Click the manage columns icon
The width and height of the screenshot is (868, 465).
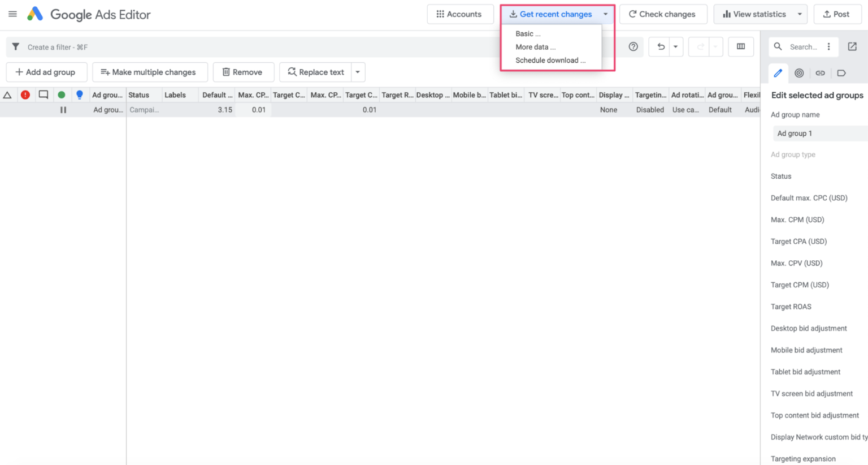741,46
